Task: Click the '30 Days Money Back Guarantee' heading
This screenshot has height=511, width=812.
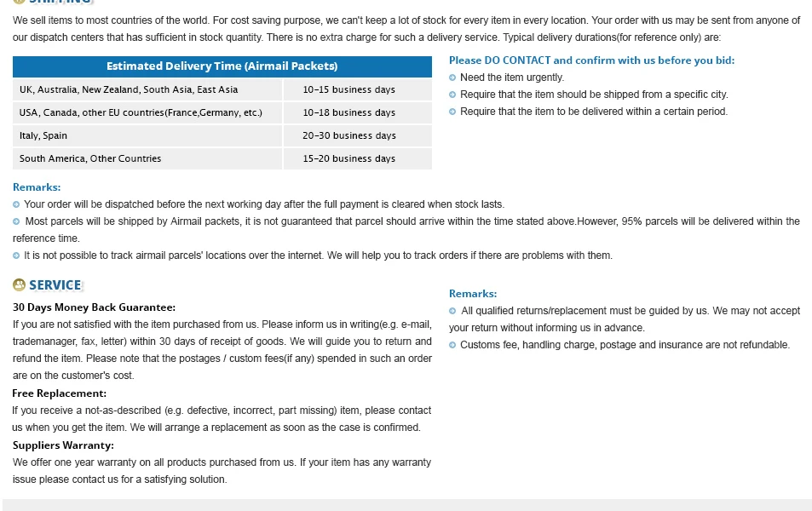Action: 95,307
